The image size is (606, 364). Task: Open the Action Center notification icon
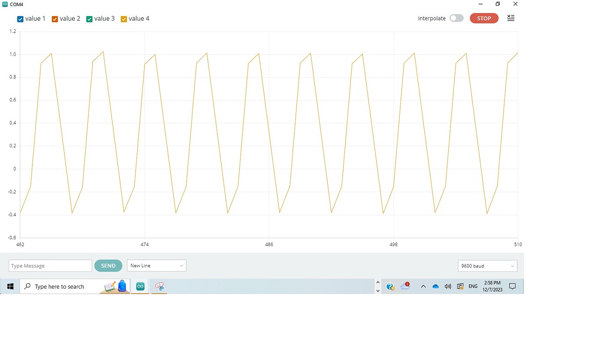512,286
